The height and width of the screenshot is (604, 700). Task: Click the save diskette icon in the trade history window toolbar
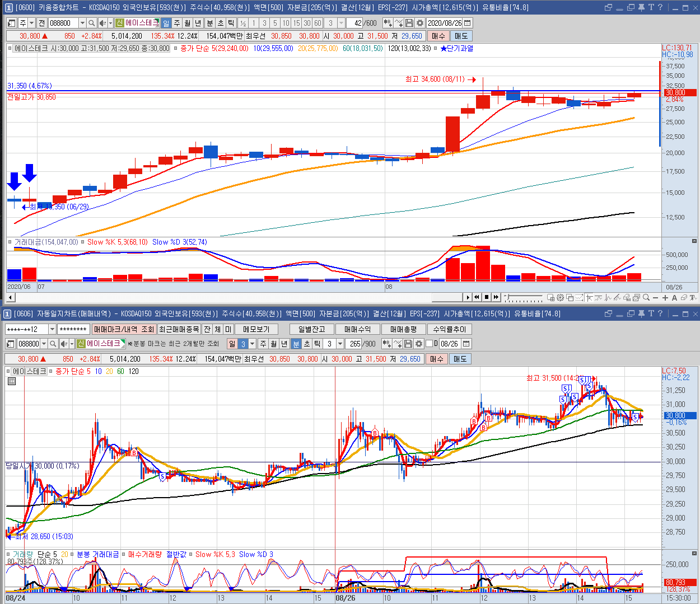tap(408, 344)
